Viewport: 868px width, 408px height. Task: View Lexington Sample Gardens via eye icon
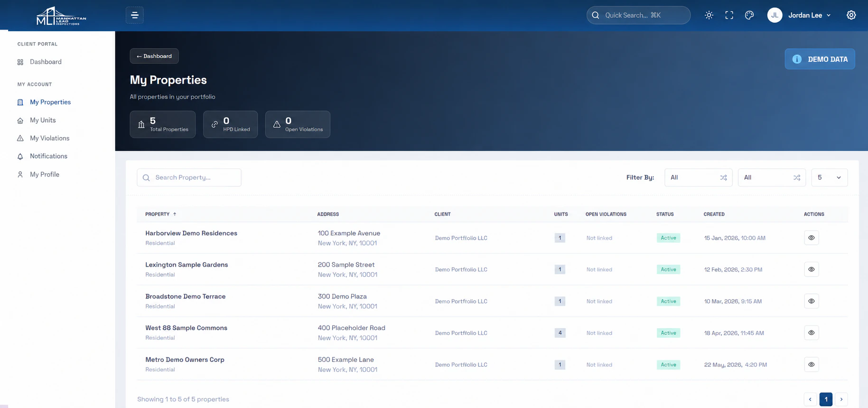[x=812, y=269]
